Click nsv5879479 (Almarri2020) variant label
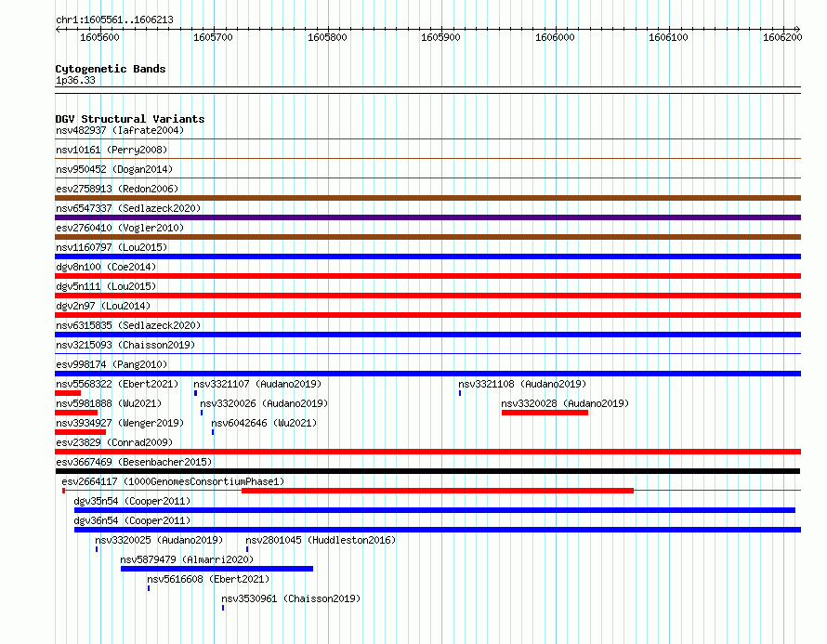Image resolution: width=827 pixels, height=644 pixels. click(187, 559)
